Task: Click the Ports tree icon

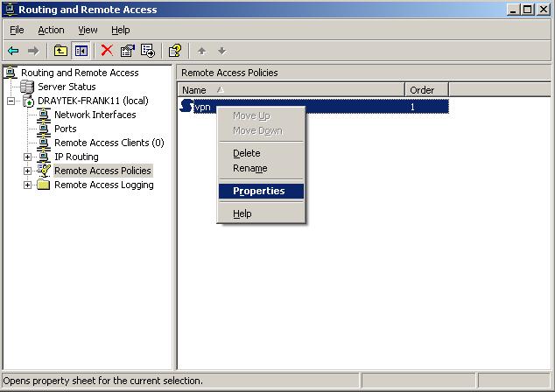Action: click(x=44, y=129)
